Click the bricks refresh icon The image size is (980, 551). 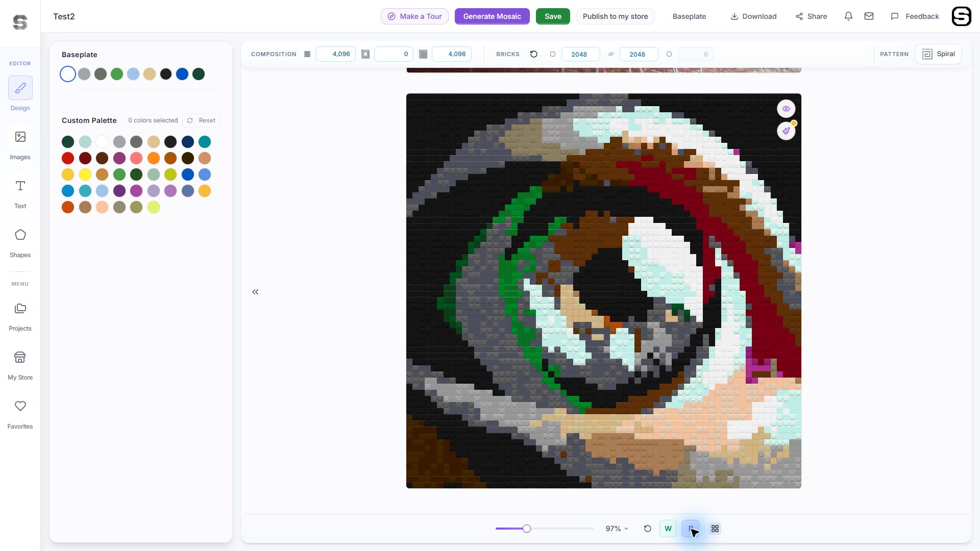click(x=534, y=54)
